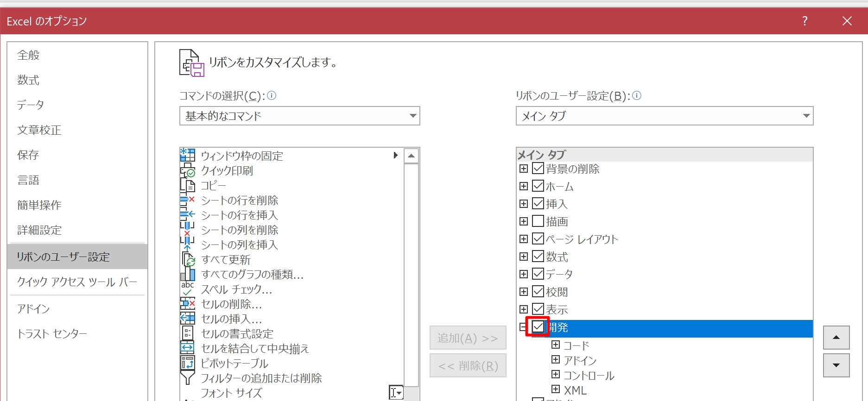
Task: Select the シートの行を挿入 icon
Action: click(x=187, y=215)
